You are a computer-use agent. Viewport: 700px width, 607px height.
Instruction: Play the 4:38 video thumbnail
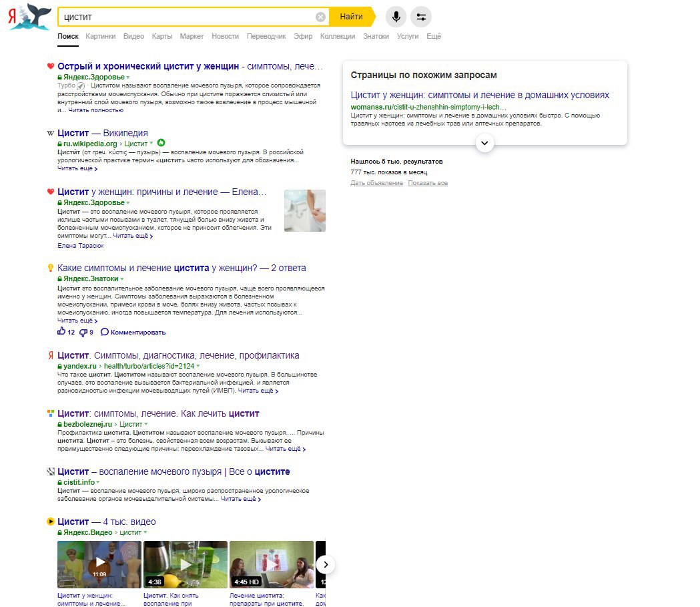coord(186,564)
